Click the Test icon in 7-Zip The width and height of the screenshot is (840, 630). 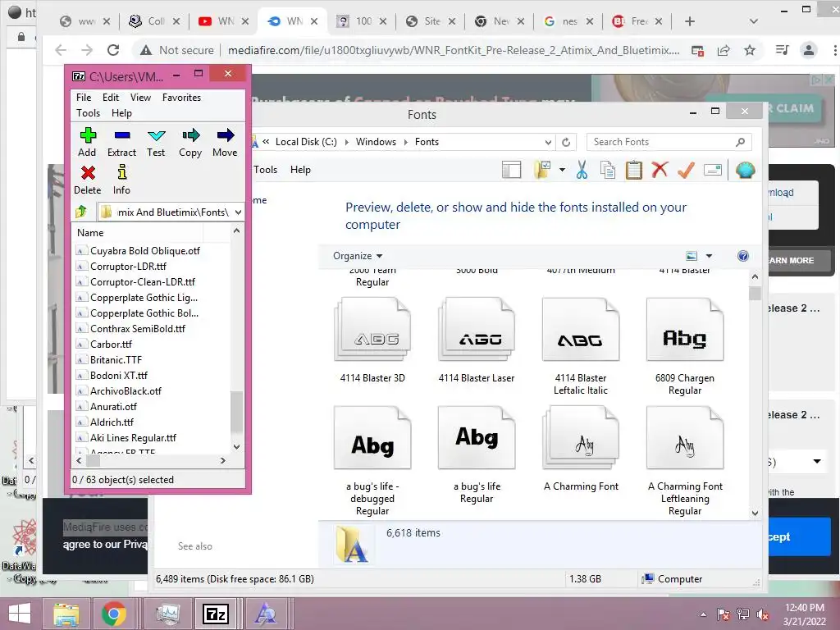[x=157, y=135]
